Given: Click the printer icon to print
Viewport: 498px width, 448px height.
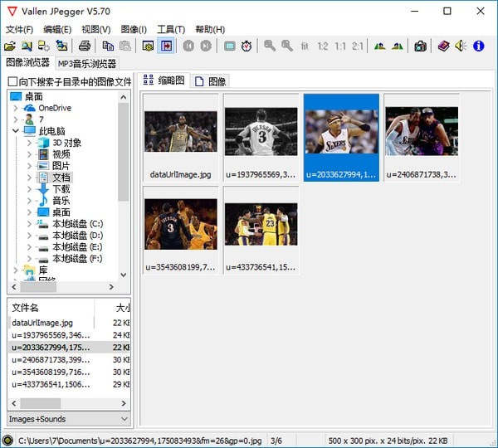Looking at the screenshot, I should pyautogui.click(x=85, y=46).
